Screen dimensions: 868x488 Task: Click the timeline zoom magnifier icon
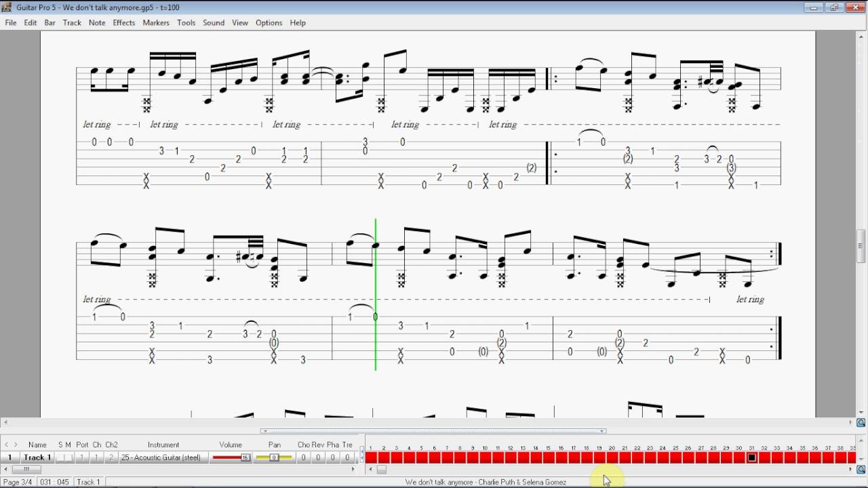[x=861, y=470]
